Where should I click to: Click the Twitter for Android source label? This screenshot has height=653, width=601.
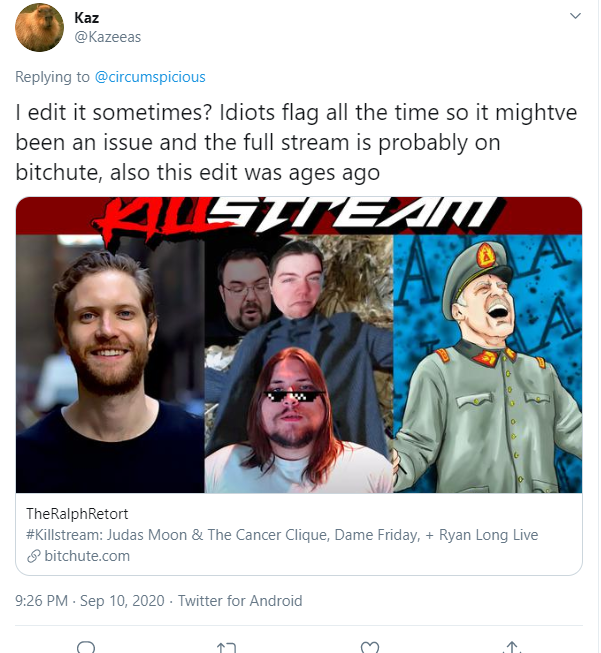tap(240, 601)
